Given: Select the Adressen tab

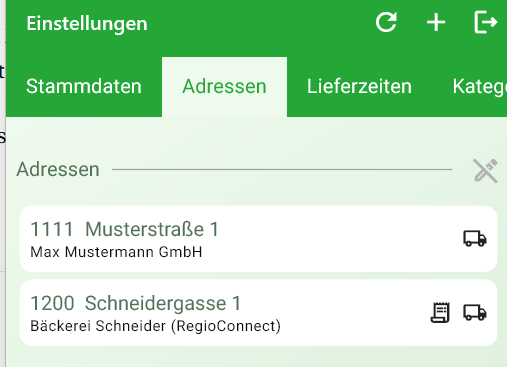Looking at the screenshot, I should tap(224, 87).
